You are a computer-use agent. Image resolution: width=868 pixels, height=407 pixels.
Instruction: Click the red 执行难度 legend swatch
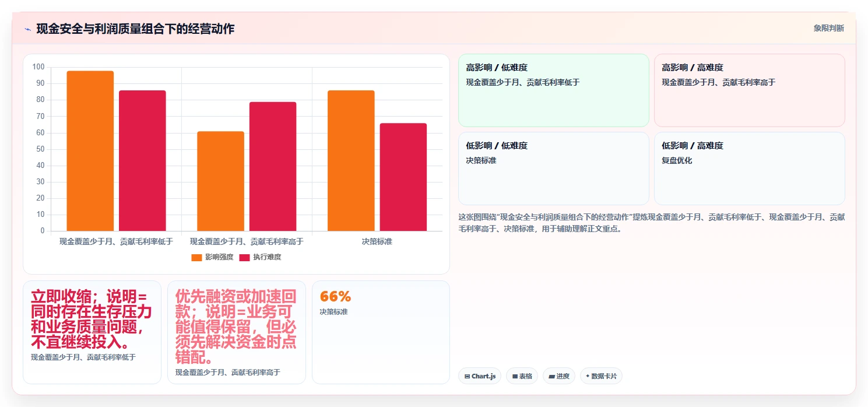click(x=244, y=257)
